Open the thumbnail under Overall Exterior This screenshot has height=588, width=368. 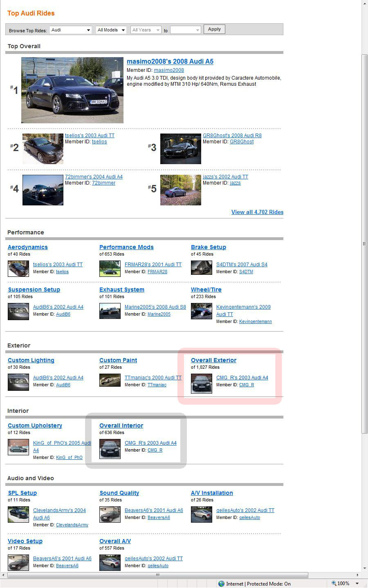[202, 384]
